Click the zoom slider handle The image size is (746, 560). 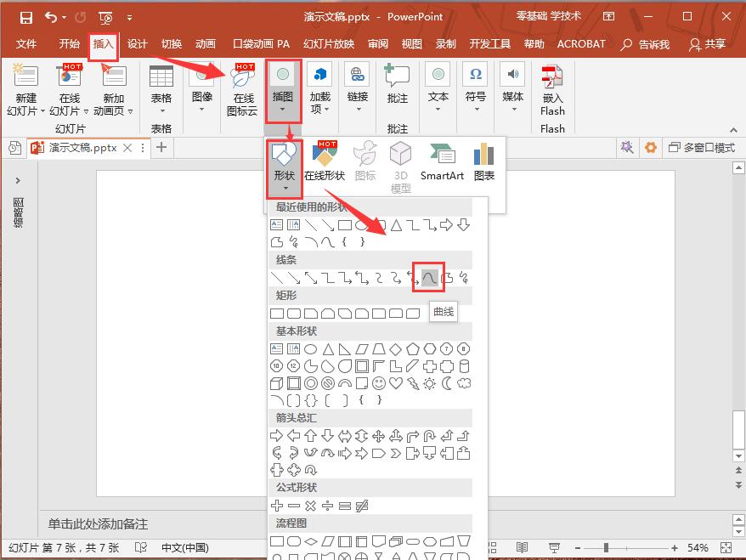[x=606, y=548]
